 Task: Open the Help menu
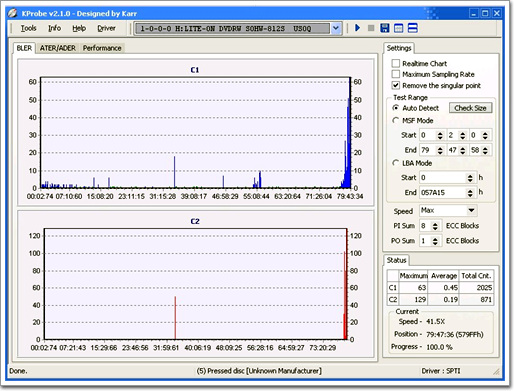(x=79, y=28)
